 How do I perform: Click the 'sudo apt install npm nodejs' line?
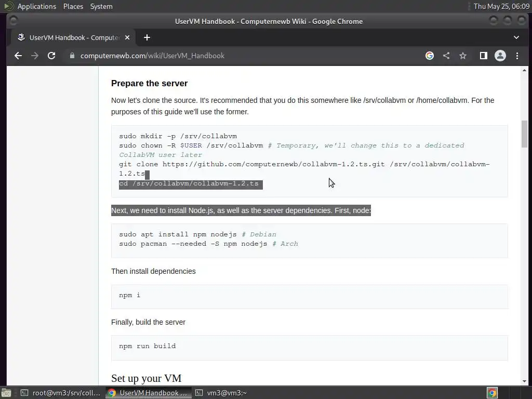[197, 234]
